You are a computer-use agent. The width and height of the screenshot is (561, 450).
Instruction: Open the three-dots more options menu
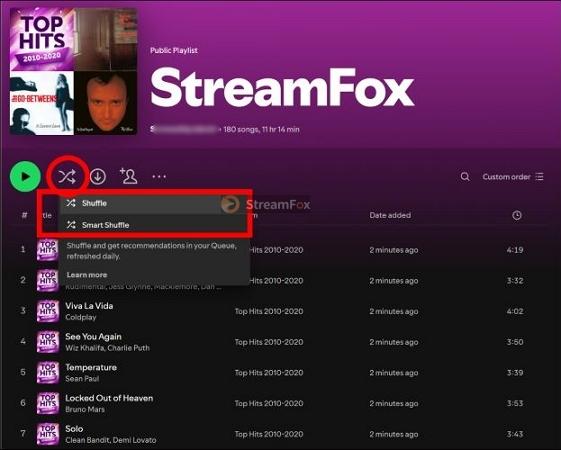159,176
